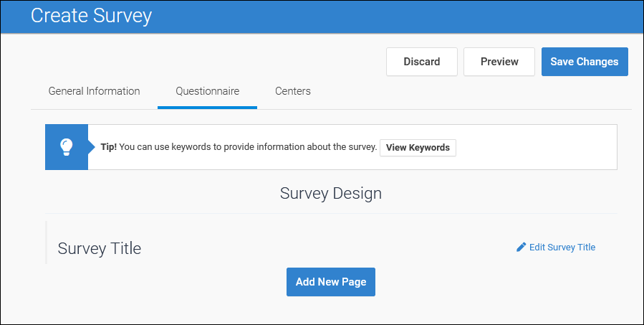
Task: Click the lightbulb tip icon
Action: (66, 147)
